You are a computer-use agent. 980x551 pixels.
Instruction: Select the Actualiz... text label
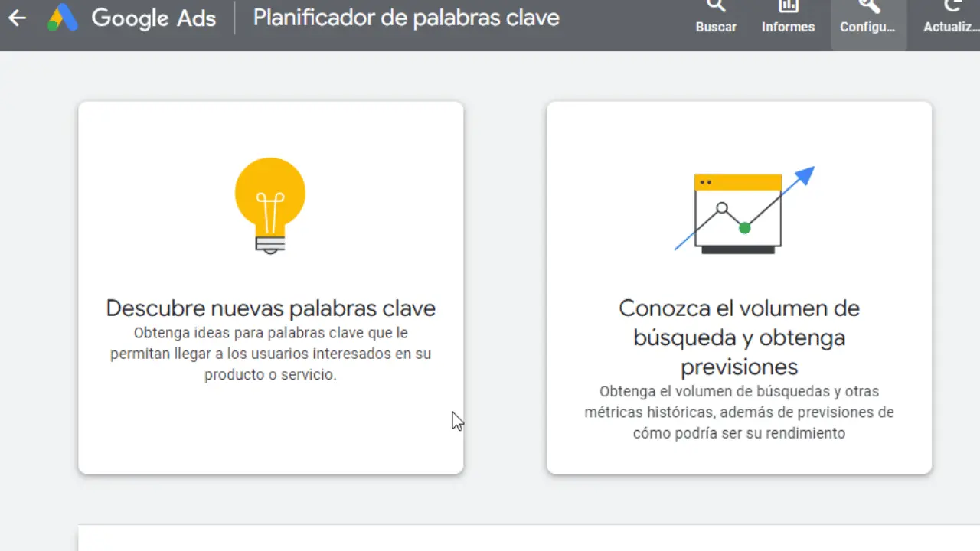point(952,27)
